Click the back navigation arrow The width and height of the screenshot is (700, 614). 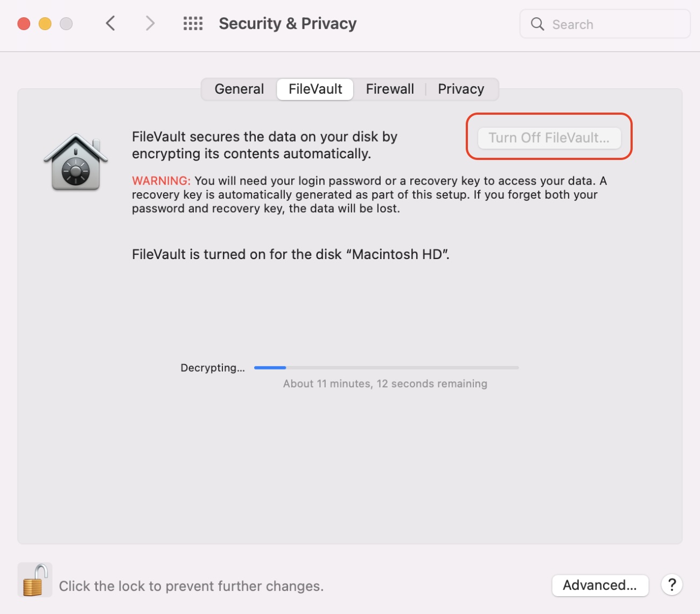(110, 23)
